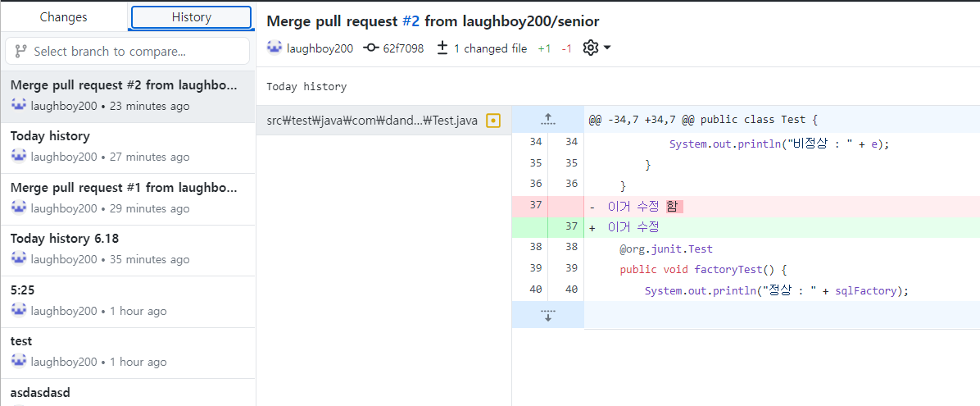Click the println "비정상" code line

(778, 144)
